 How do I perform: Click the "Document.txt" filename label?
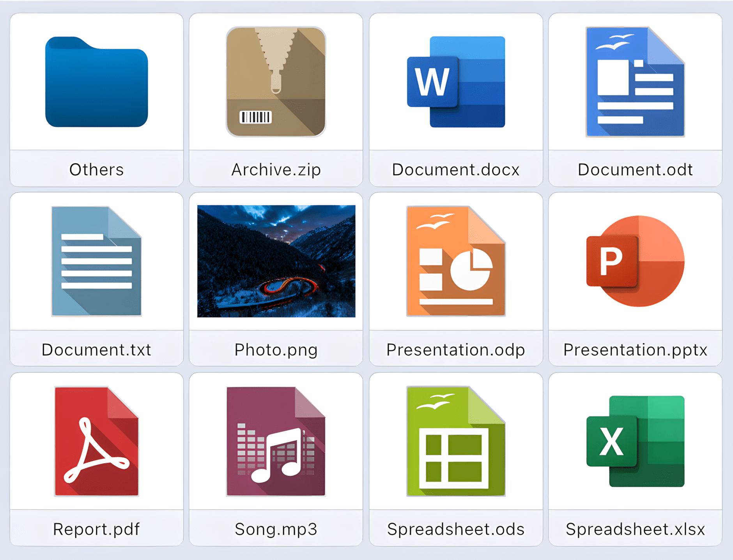tap(96, 350)
